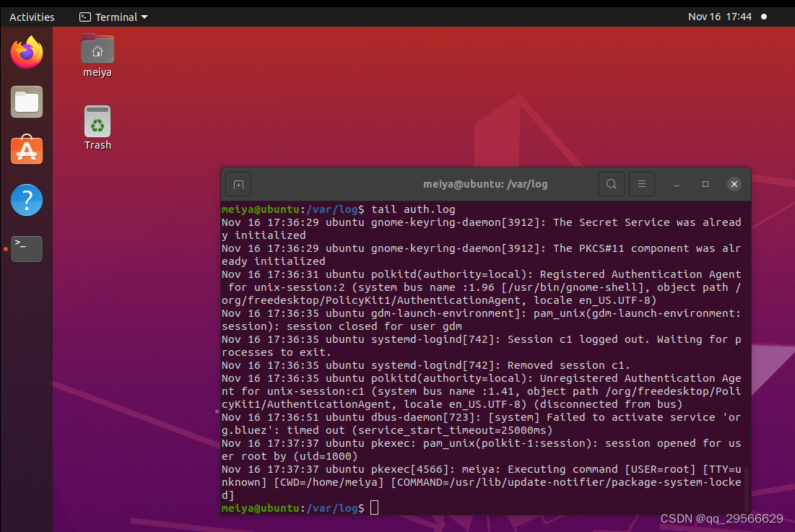Click the terminal title 'meiya@ubuntu: /var/log'

coord(485,184)
